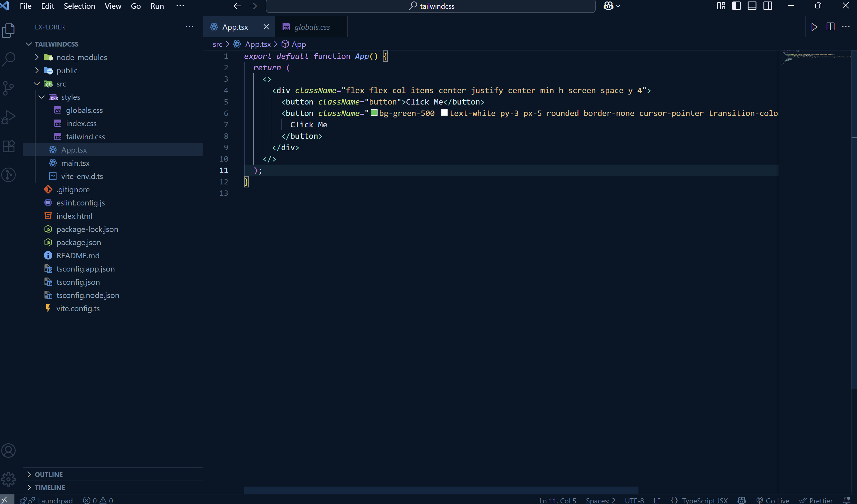Click LF end of line setting
Screen dimensions: 857x504
click(x=657, y=500)
